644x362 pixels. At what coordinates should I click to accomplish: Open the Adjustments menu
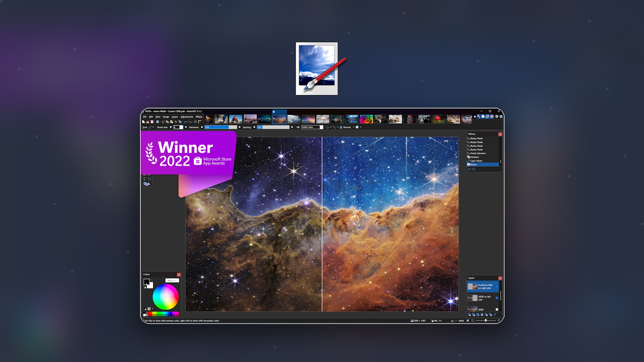pos(187,117)
